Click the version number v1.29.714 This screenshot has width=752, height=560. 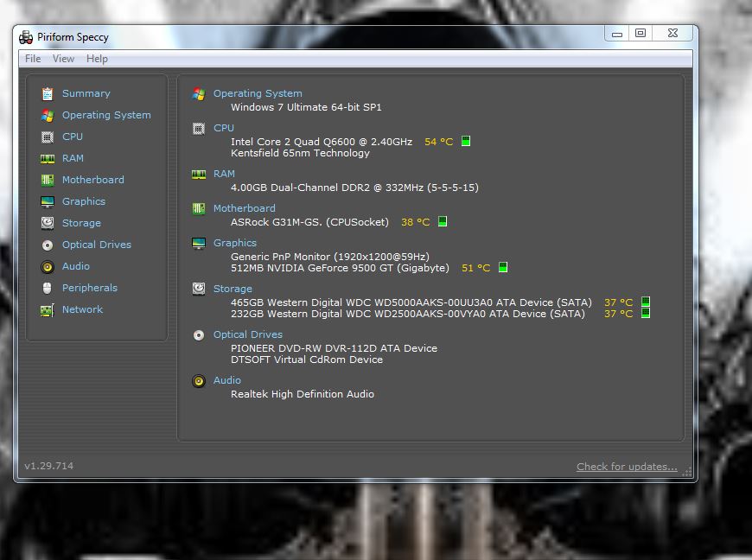49,466
